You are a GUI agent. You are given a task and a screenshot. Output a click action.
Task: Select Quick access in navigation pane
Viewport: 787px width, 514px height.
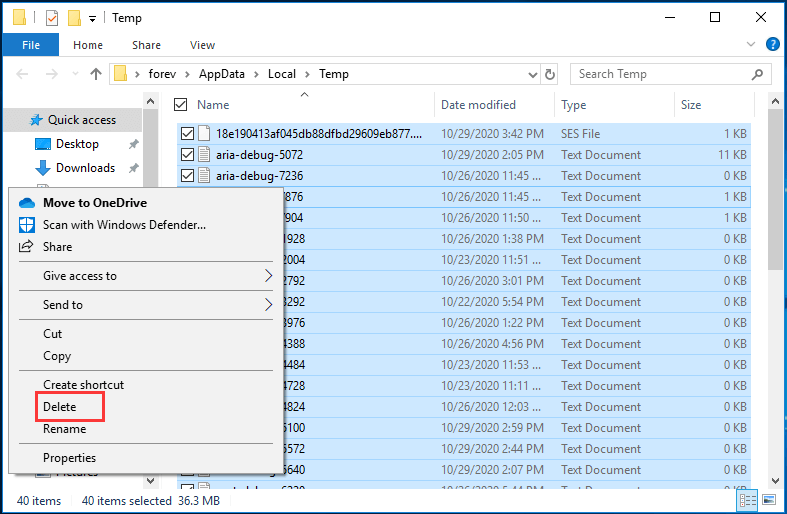(73, 120)
